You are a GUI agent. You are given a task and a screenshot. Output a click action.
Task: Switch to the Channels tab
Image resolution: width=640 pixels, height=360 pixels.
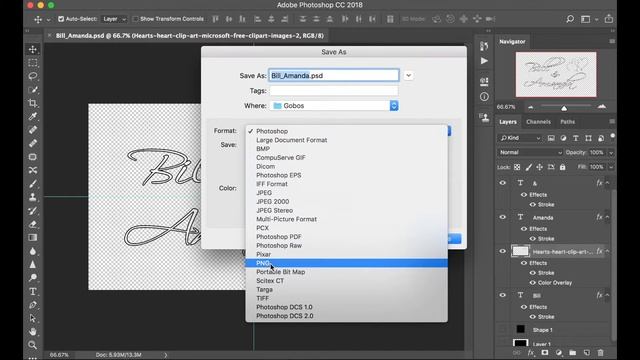[x=538, y=122]
